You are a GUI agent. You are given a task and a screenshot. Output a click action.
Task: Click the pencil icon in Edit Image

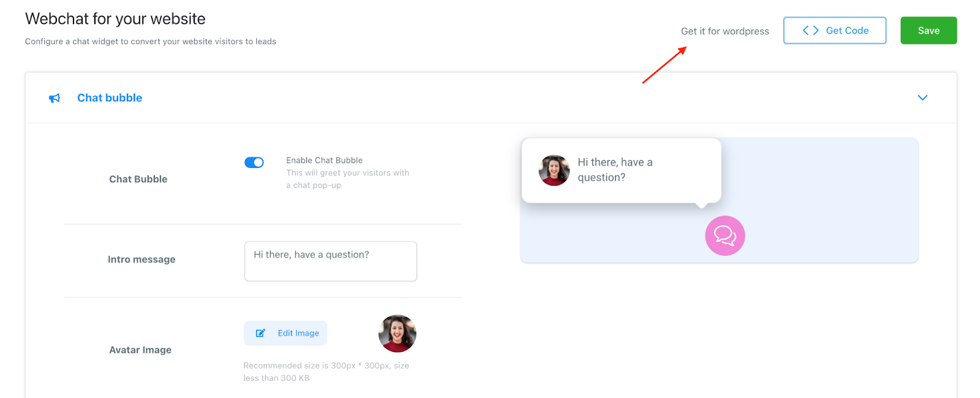260,333
